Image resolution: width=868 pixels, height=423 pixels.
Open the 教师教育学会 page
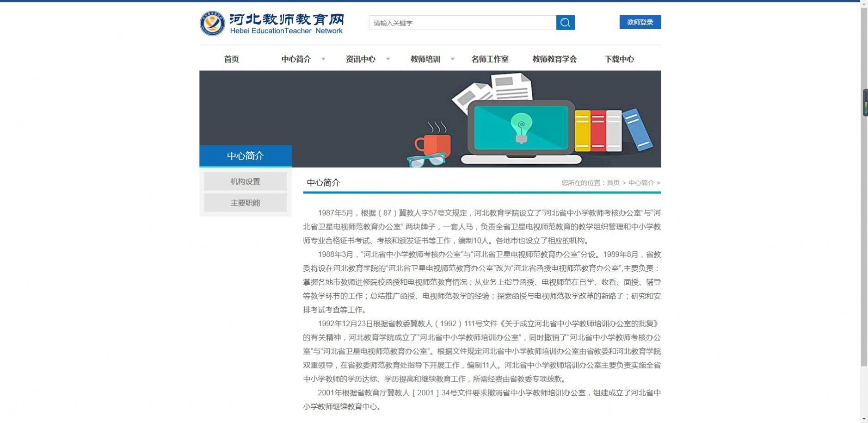pyautogui.click(x=554, y=59)
